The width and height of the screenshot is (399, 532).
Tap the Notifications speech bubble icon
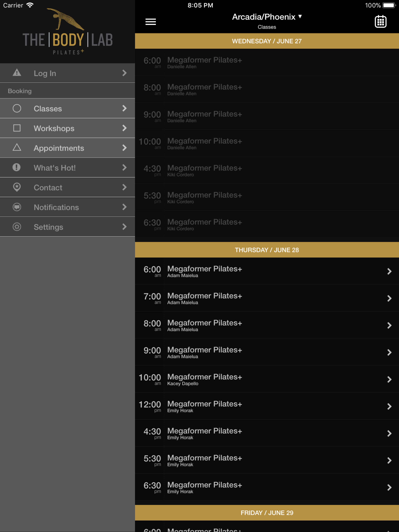(x=17, y=207)
